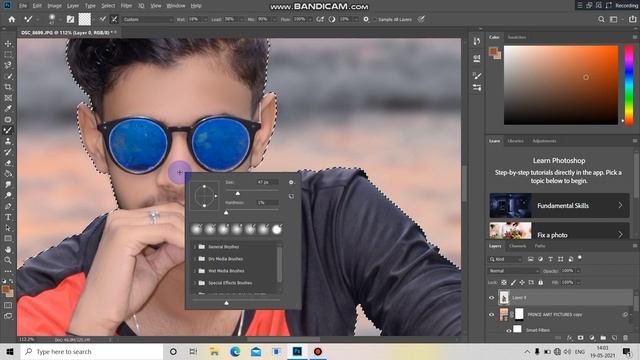This screenshot has height=360, width=640.
Task: Toggle visibility of Layer 0
Action: [491, 298]
